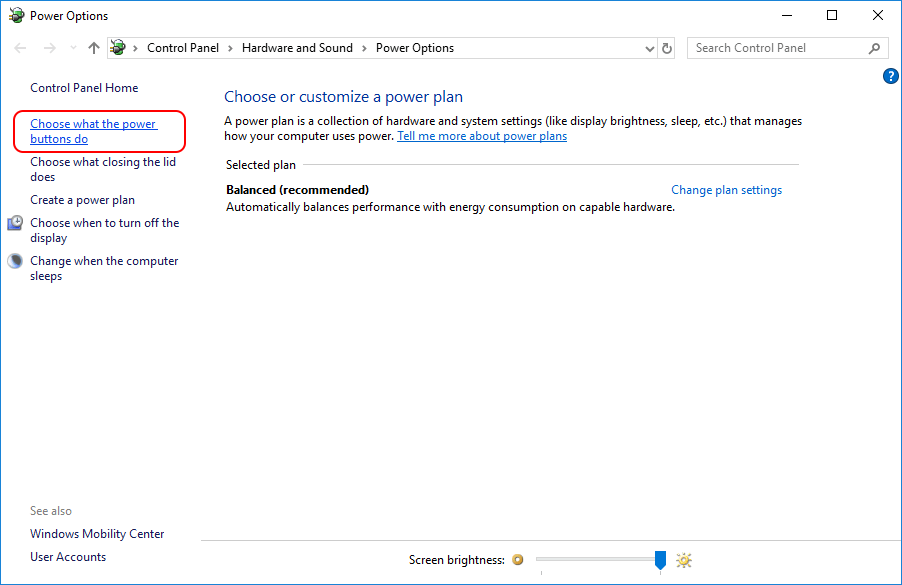Go up one level with up arrow

pos(94,48)
